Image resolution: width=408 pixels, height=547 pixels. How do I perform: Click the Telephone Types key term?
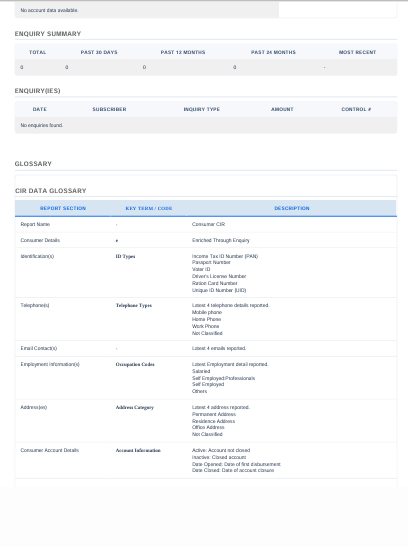click(134, 305)
